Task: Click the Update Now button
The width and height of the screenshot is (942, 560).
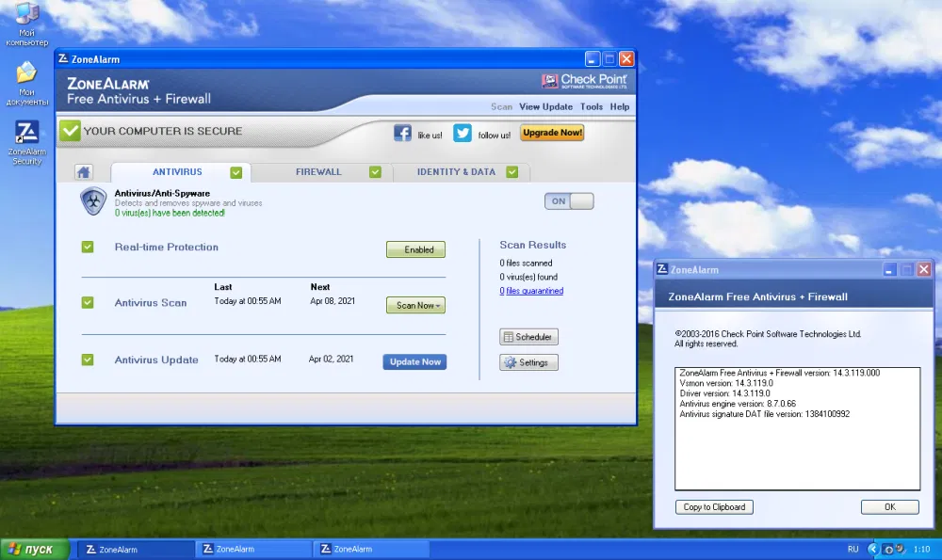Action: click(414, 362)
